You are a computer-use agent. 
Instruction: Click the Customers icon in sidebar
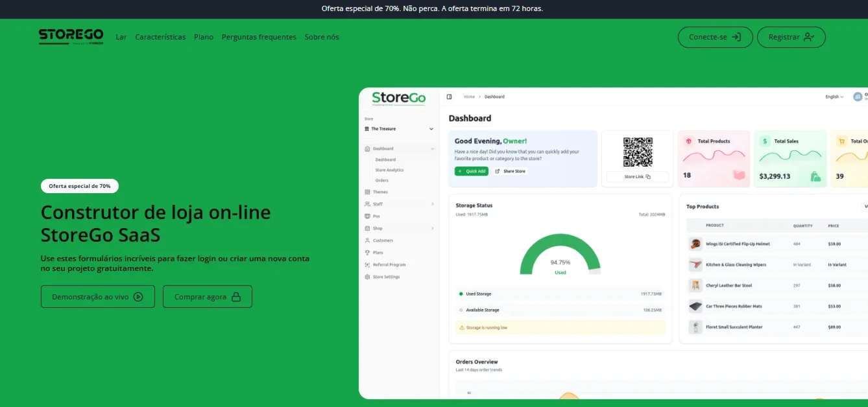pyautogui.click(x=368, y=240)
